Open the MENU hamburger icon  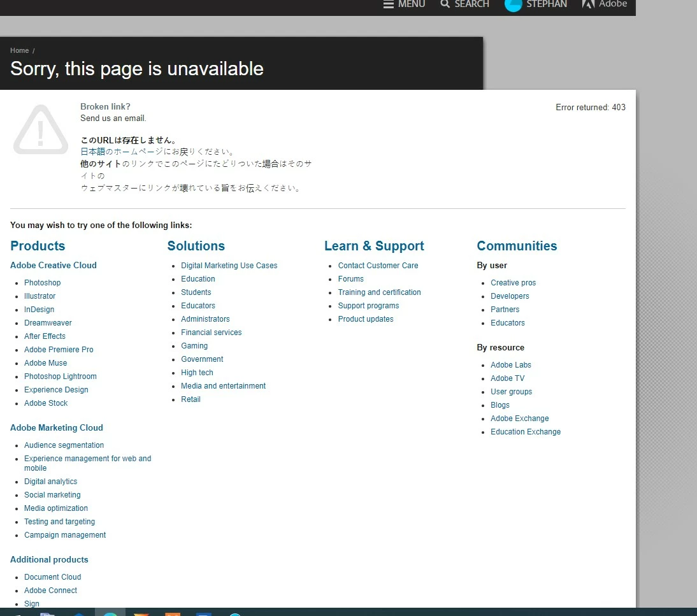[x=389, y=4]
